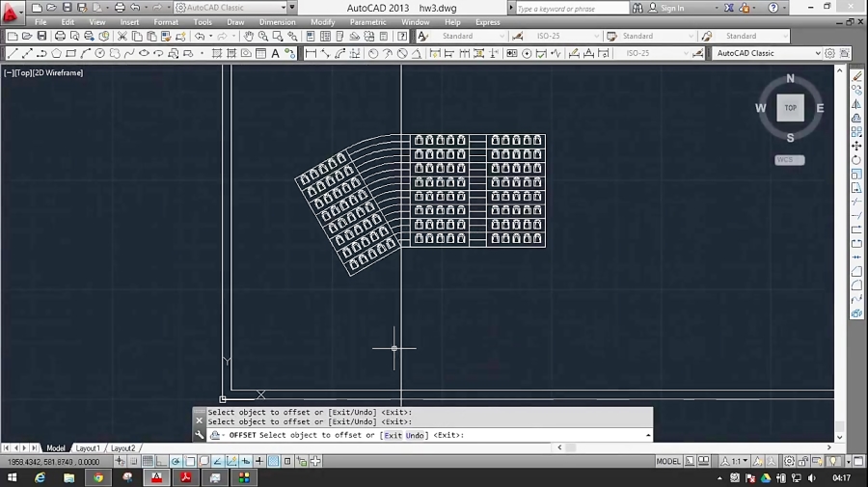Click the keyword search input field
Image resolution: width=868 pixels, height=487 pixels.
pos(572,9)
